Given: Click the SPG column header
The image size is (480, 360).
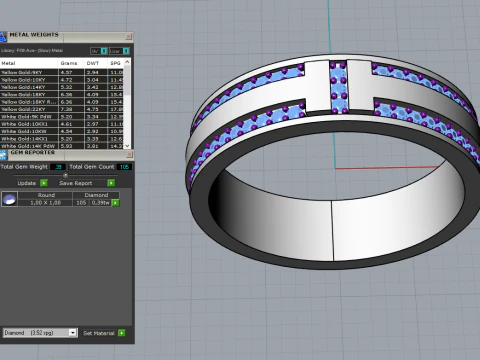Looking at the screenshot, I should tap(115, 63).
